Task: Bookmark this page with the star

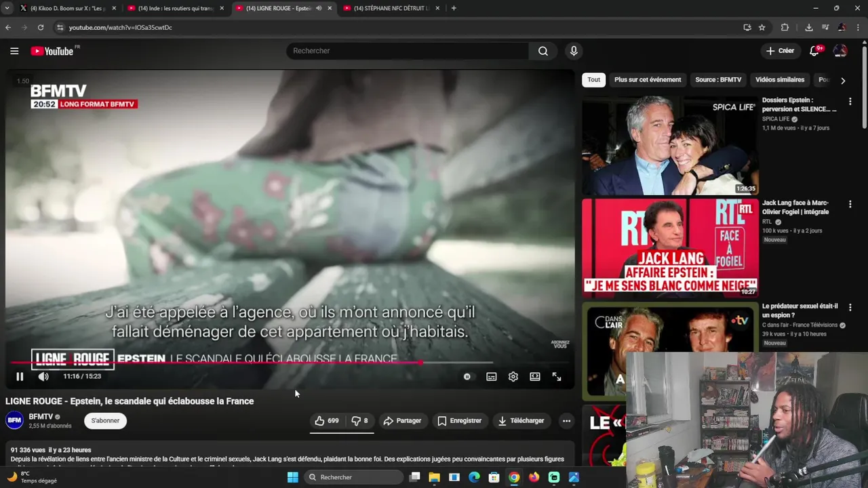Action: pos(762,27)
